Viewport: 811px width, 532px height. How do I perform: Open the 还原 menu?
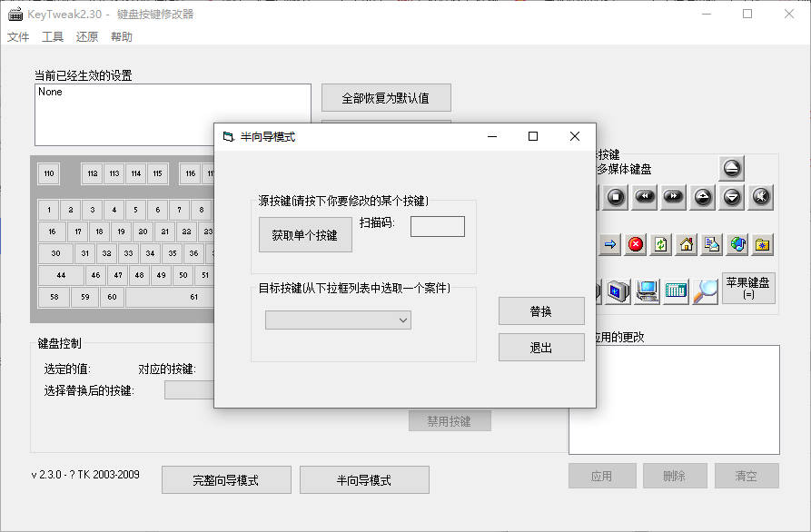[x=87, y=36]
